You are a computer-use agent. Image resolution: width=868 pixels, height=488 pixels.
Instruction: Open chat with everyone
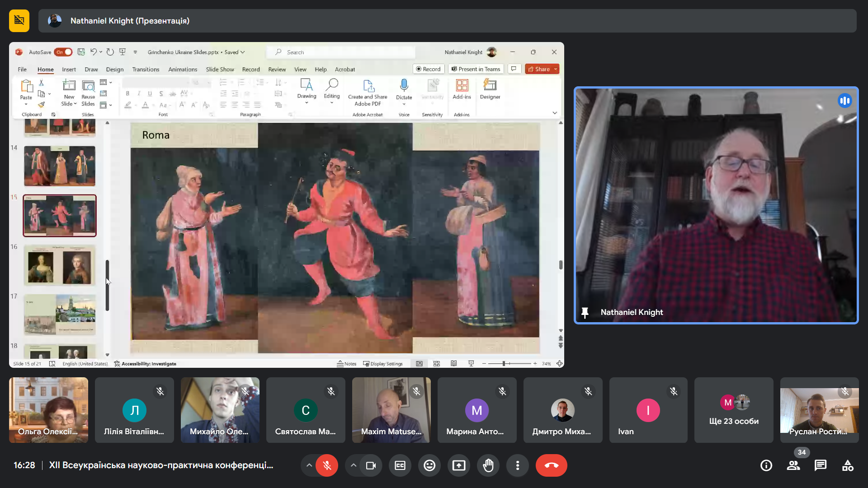[x=821, y=465]
